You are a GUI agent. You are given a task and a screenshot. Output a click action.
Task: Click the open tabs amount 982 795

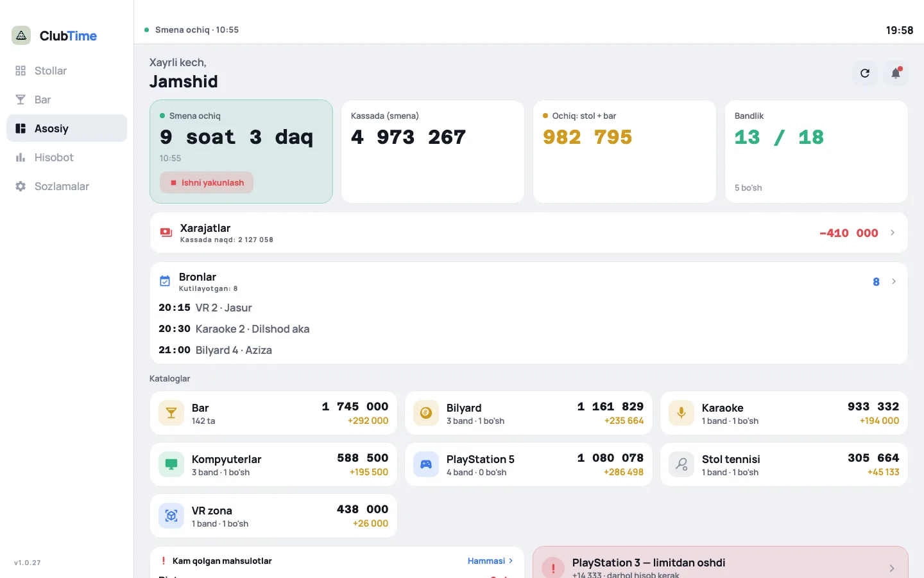coord(588,137)
